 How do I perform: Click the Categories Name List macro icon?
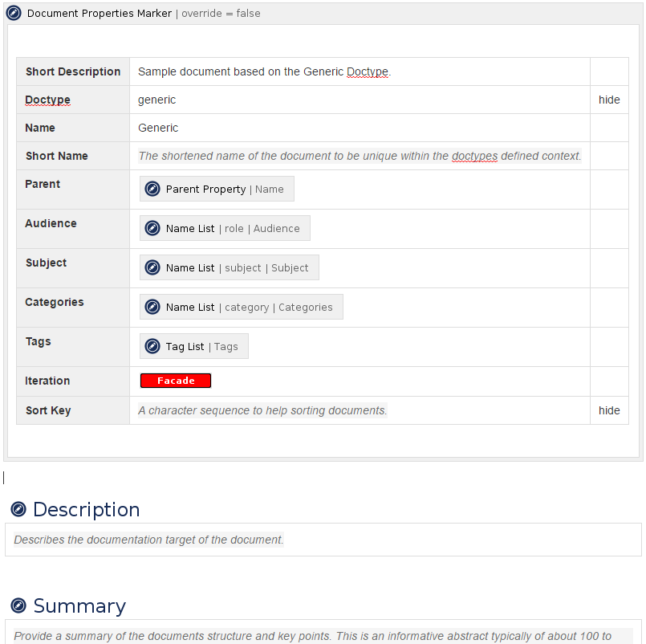tap(152, 308)
